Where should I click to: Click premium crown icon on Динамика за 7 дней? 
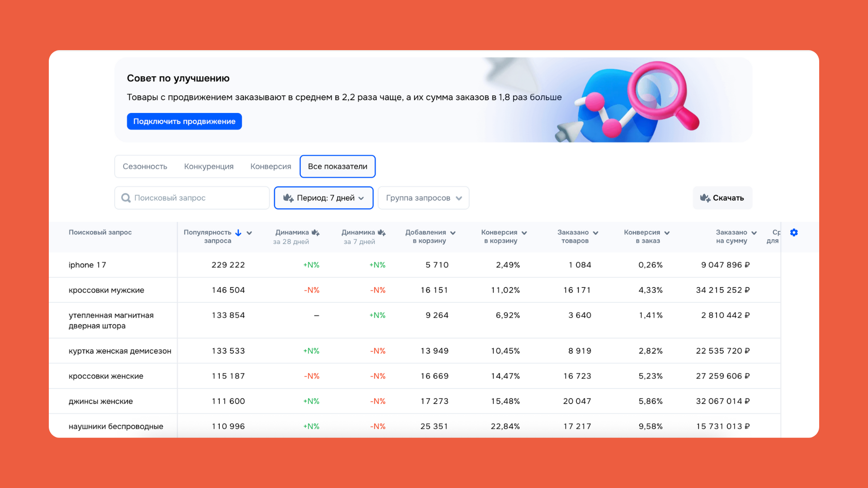pyautogui.click(x=382, y=232)
